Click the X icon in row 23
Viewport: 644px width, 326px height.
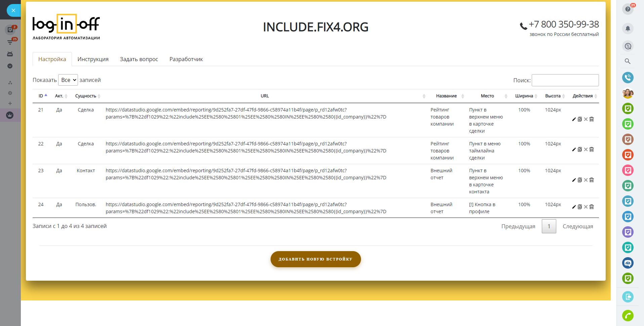(586, 180)
